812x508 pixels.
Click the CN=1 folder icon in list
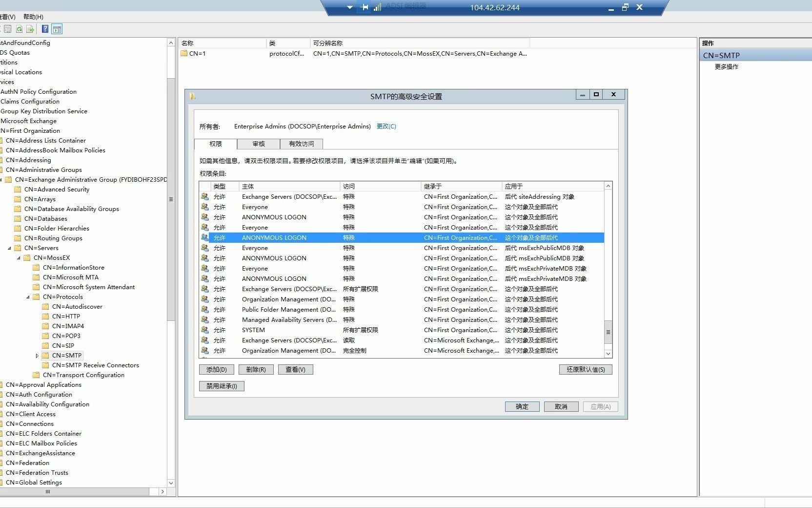(184, 53)
